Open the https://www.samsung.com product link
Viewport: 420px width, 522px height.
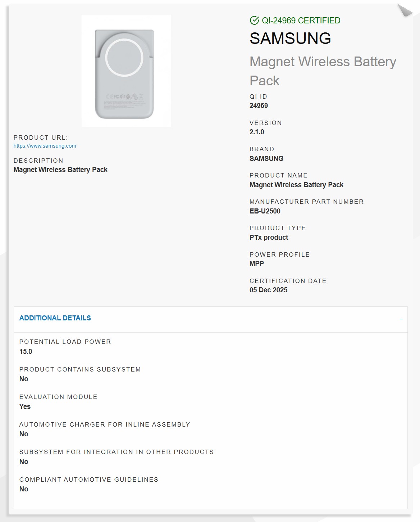(x=45, y=146)
